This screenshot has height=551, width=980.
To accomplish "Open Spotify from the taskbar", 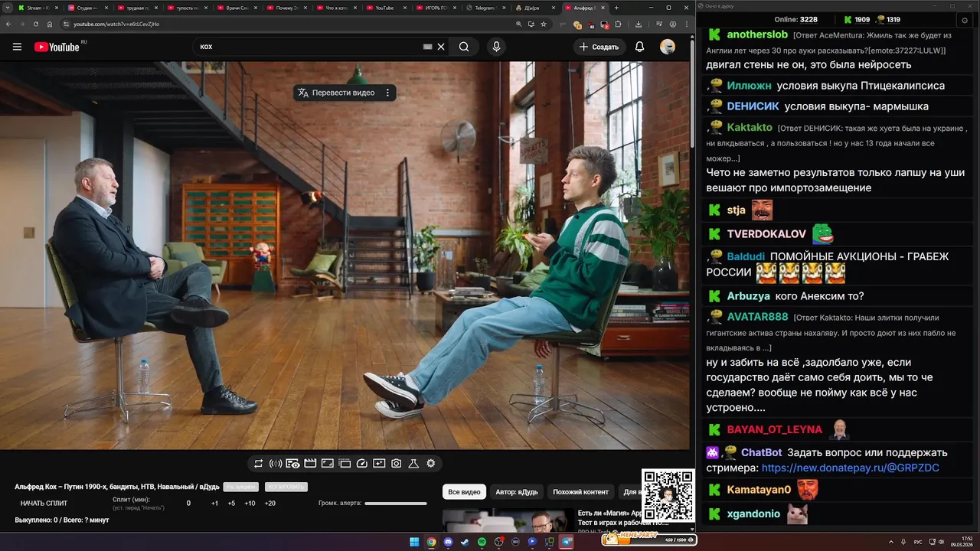I will point(482,542).
